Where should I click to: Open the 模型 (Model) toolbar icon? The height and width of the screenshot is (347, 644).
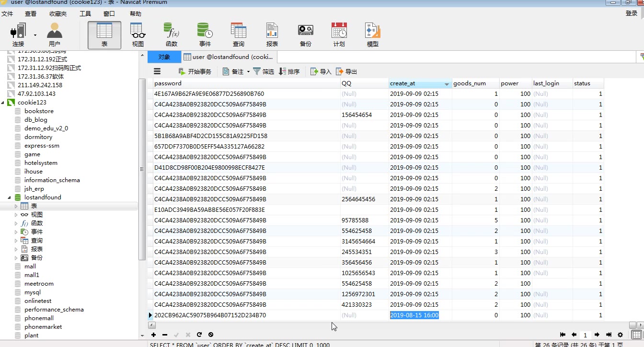click(373, 35)
